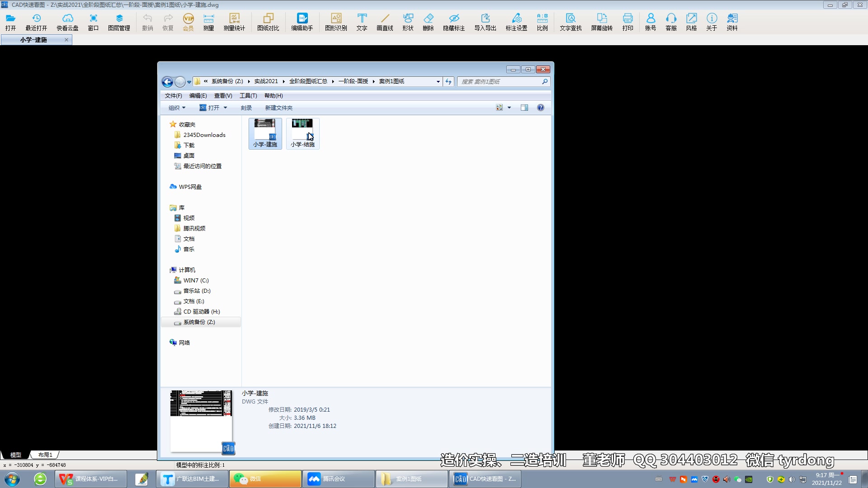The height and width of the screenshot is (488, 868).
Task: Expand the 组织 dropdown in explorer
Action: click(x=177, y=108)
